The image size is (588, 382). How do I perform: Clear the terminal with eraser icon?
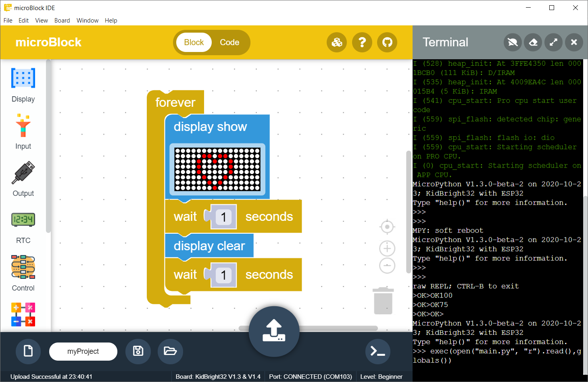[x=533, y=42]
